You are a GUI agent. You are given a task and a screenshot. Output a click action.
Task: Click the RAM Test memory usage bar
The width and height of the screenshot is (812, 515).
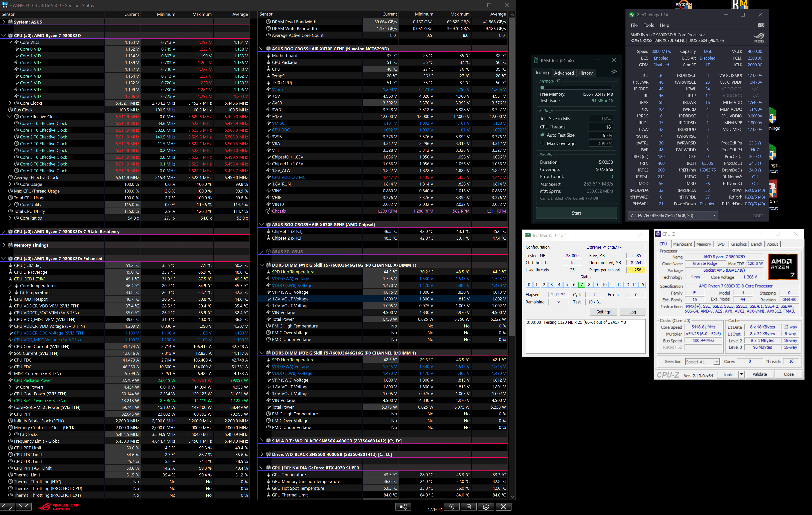pos(576,88)
